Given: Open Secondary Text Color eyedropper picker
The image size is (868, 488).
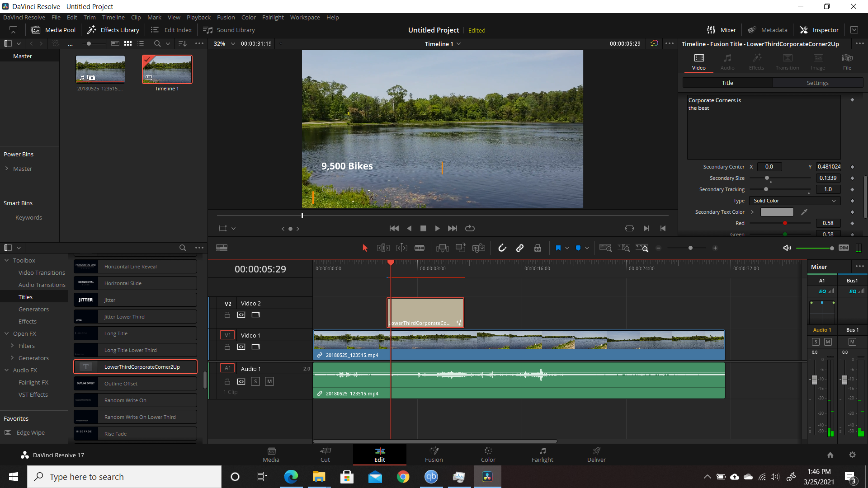Looking at the screenshot, I should 804,212.
